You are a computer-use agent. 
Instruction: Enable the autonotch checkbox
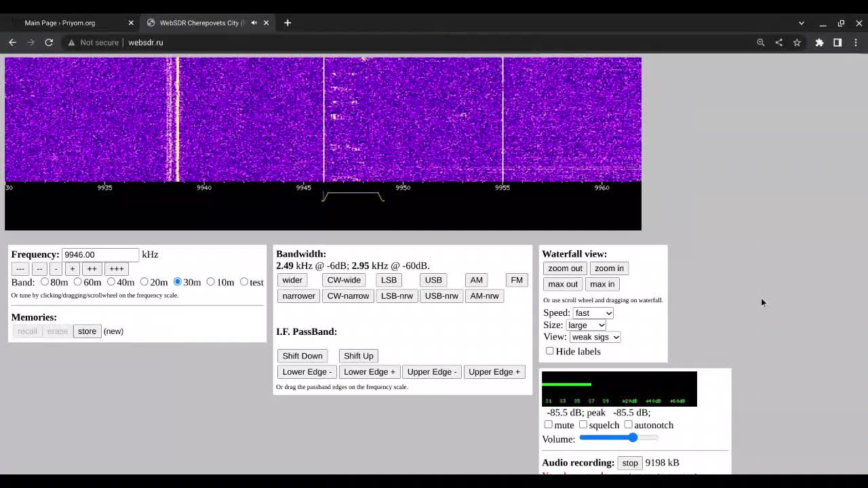click(x=628, y=424)
